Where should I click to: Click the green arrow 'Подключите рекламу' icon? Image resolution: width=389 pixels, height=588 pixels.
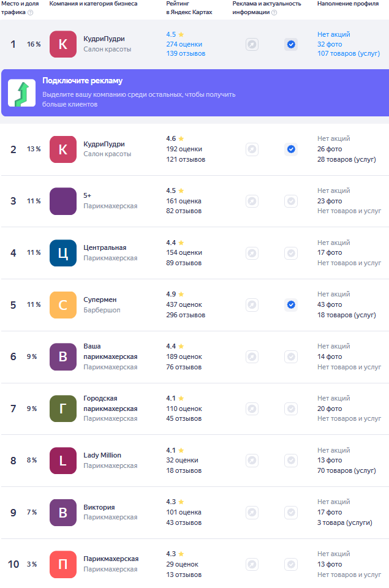[x=22, y=92]
